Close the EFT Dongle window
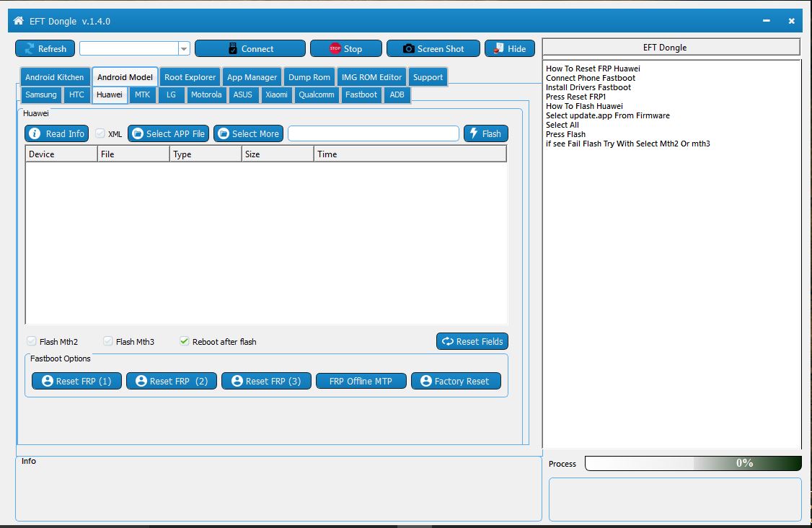This screenshot has height=528, width=812. click(x=791, y=21)
